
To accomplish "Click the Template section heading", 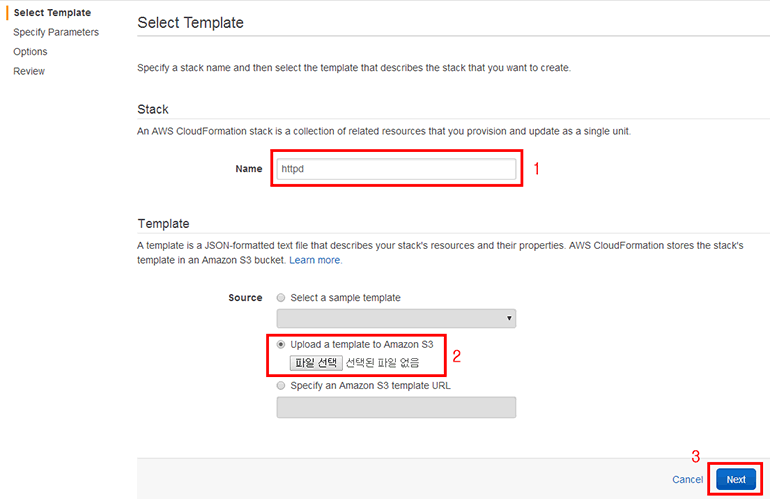I will coord(162,223).
